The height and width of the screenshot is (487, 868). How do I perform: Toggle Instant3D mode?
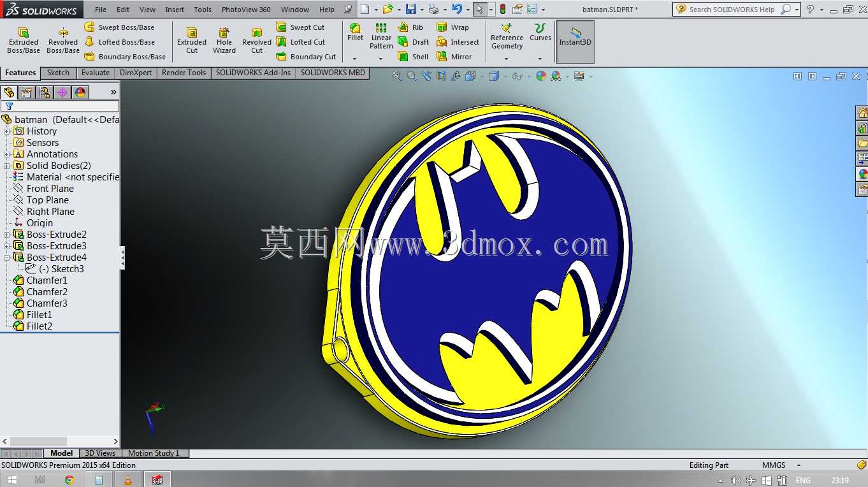[x=575, y=41]
